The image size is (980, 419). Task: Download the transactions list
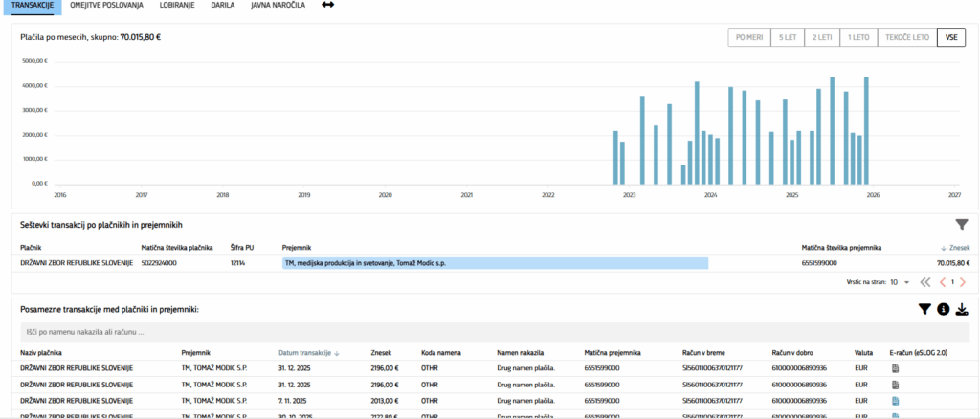click(x=962, y=309)
